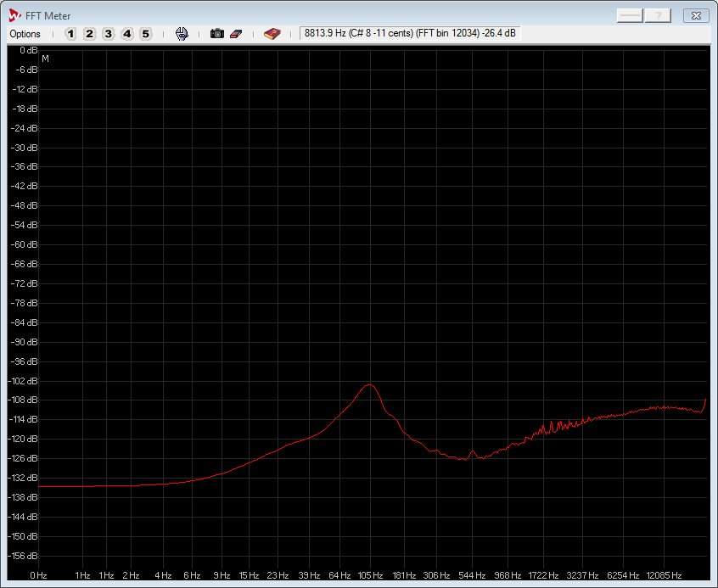
Task: Click the M marker in the graph corner
Action: pyautogui.click(x=45, y=59)
